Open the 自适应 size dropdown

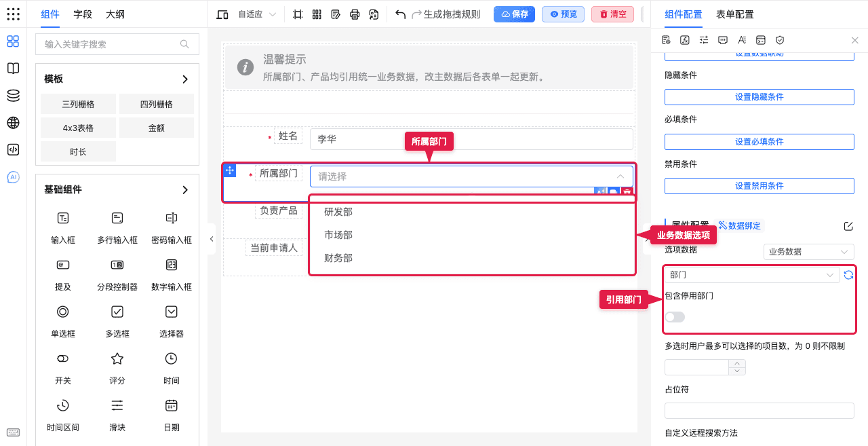coord(257,14)
